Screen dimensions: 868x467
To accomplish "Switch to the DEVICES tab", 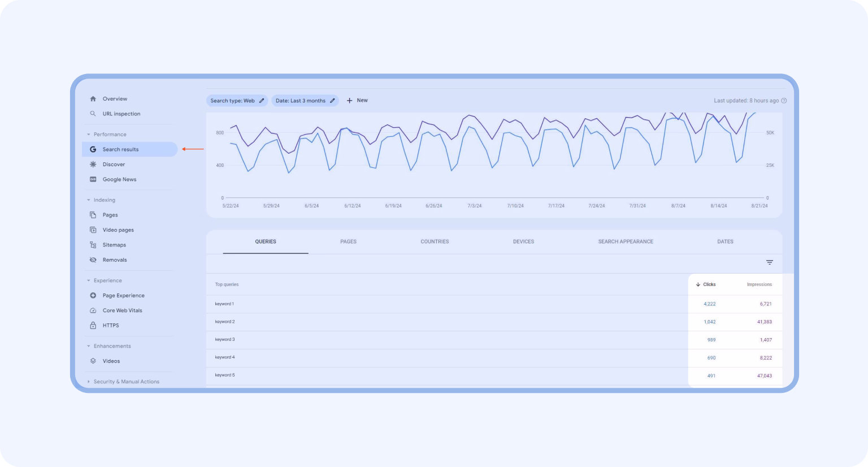I will tap(523, 241).
